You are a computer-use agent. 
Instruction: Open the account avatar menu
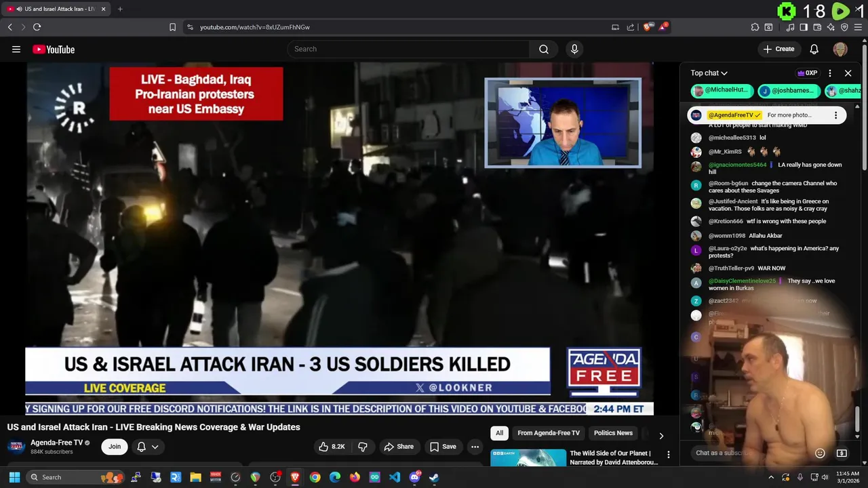pyautogui.click(x=840, y=49)
